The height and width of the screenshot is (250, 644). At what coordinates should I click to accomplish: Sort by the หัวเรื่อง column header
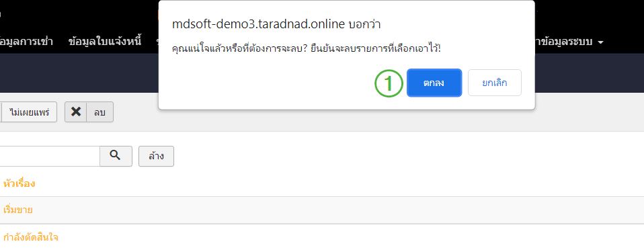click(x=19, y=183)
